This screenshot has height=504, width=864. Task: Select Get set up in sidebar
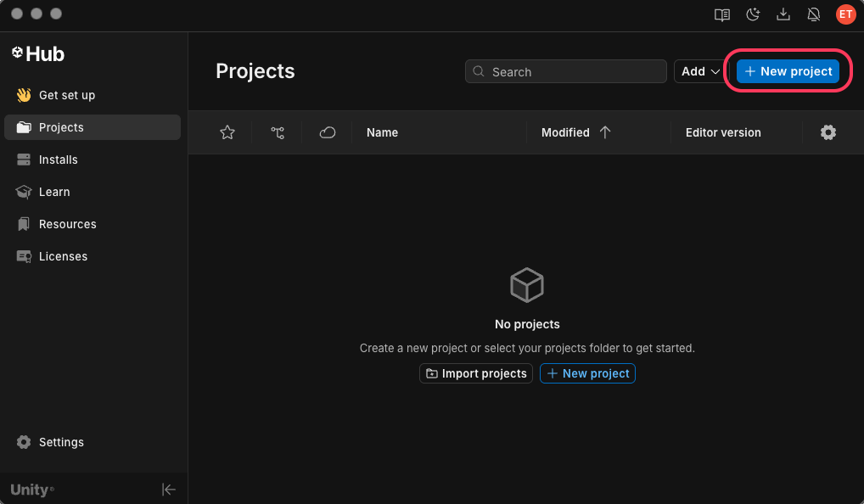[66, 95]
